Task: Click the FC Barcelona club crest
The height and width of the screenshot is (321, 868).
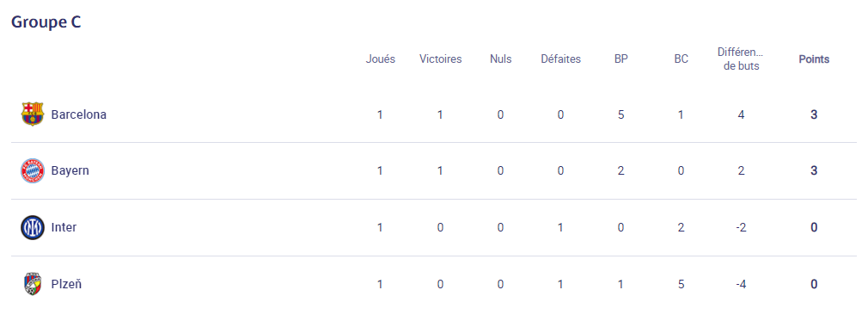Action: (x=33, y=114)
